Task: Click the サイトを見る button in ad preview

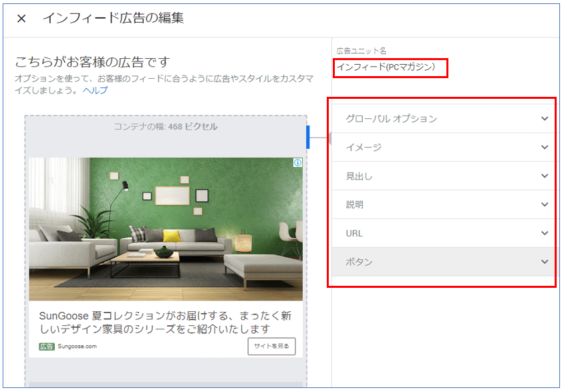Action: pyautogui.click(x=271, y=346)
